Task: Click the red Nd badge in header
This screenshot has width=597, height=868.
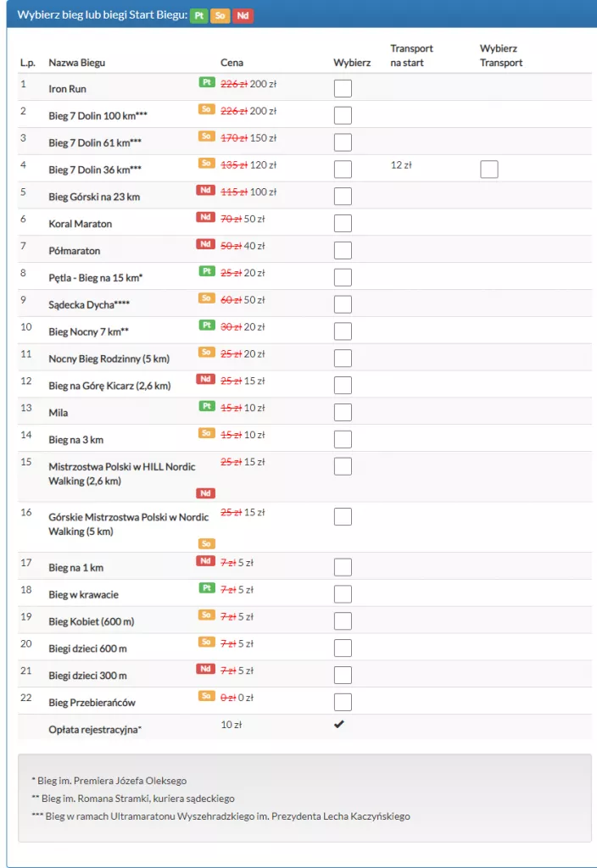Action: click(243, 15)
